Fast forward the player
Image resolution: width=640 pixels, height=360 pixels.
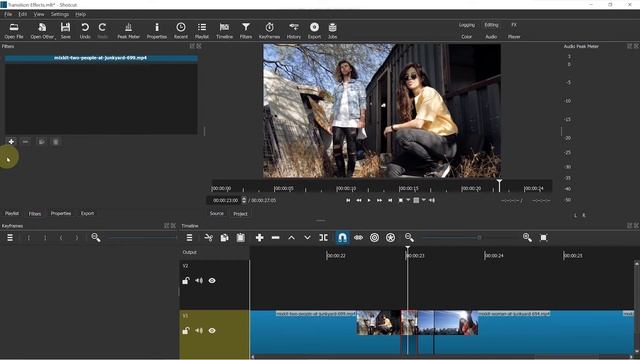[x=379, y=200]
